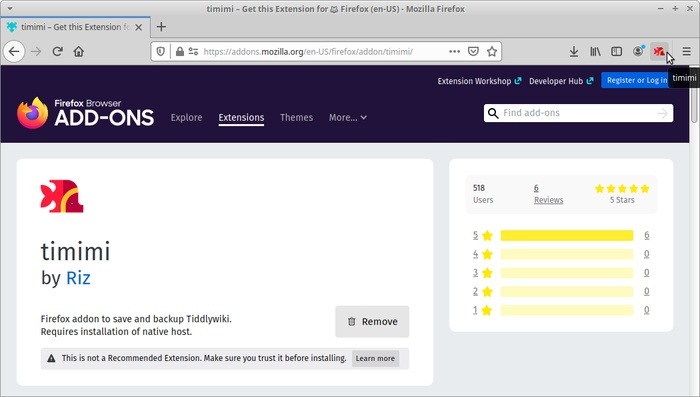Click the timimi extension toolbar icon
The image size is (700, 397).
(659, 52)
